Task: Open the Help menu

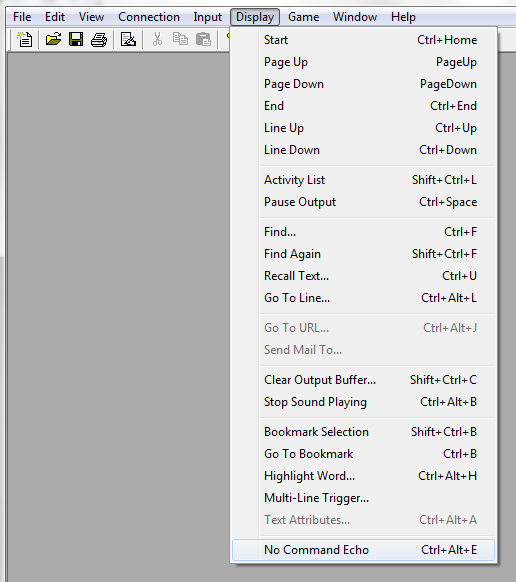Action: click(403, 17)
